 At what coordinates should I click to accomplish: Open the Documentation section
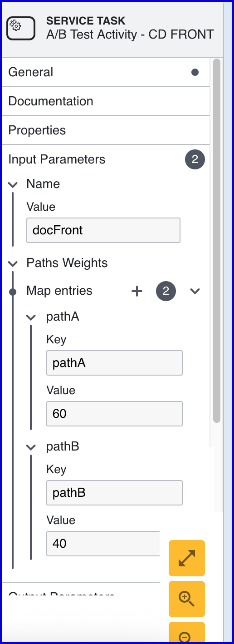[x=106, y=101]
